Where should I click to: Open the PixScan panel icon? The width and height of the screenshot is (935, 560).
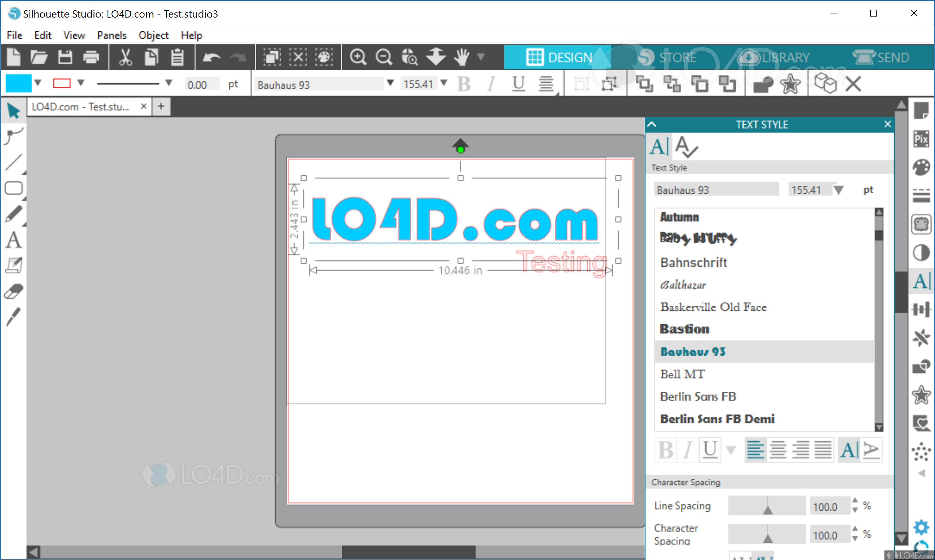pos(921,139)
